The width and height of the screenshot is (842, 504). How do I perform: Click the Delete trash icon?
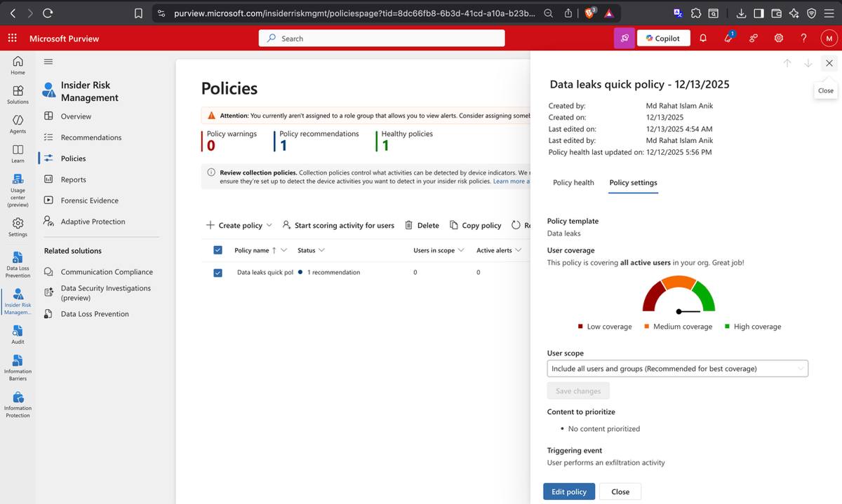(409, 225)
